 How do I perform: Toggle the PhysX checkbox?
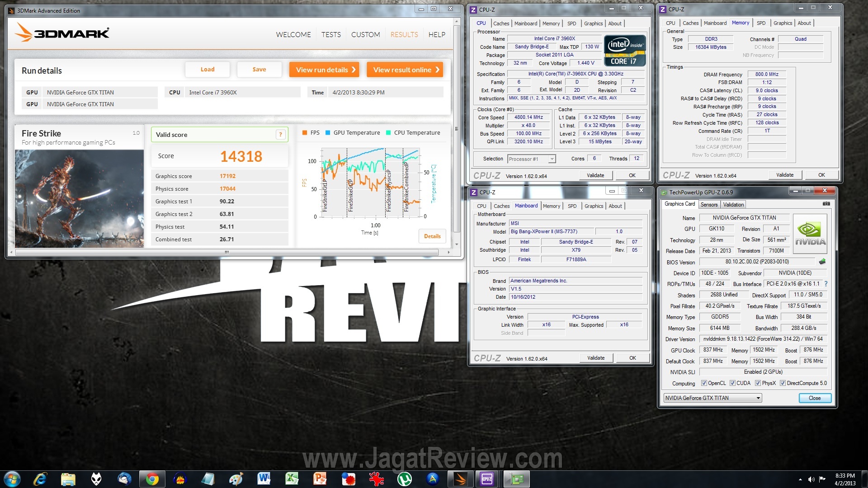758,383
